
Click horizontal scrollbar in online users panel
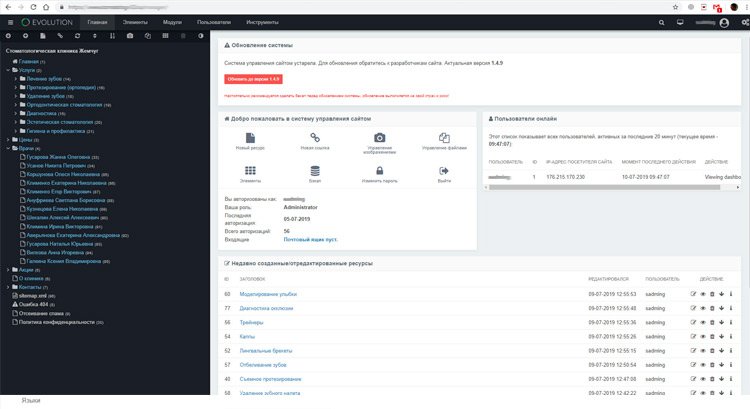604,188
